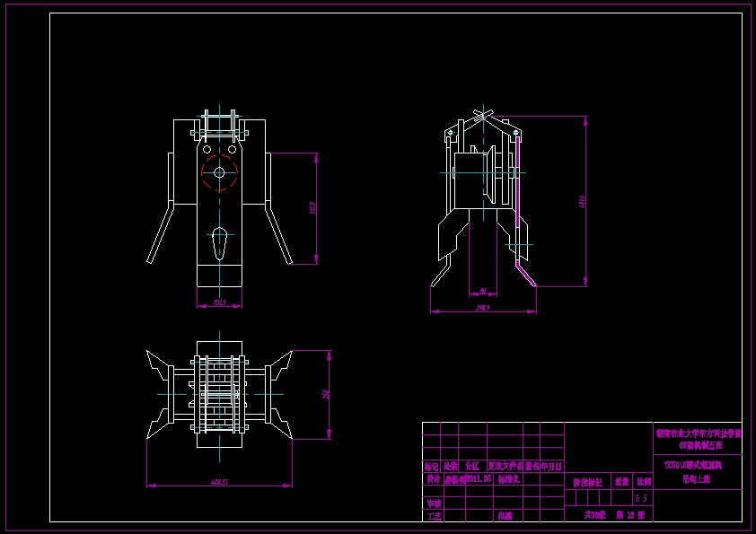Click the 审核 label cell
The height and width of the screenshot is (534, 756).
pyautogui.click(x=434, y=503)
